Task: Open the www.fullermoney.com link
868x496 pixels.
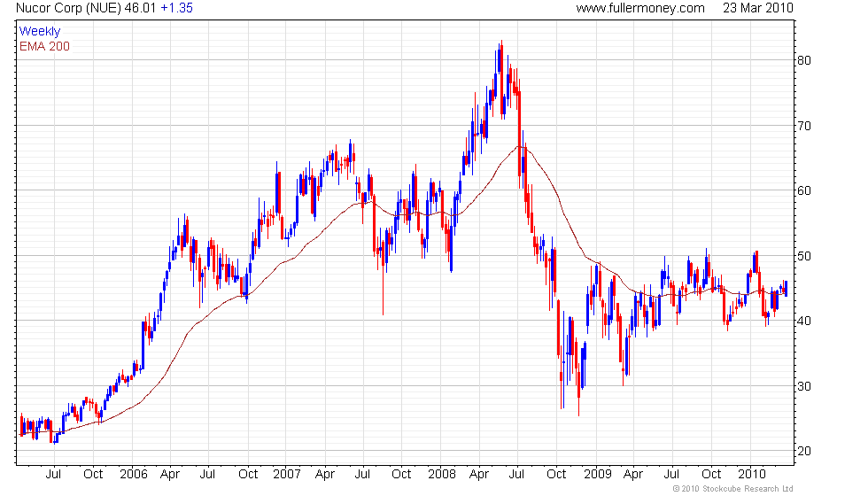Action: point(639,8)
